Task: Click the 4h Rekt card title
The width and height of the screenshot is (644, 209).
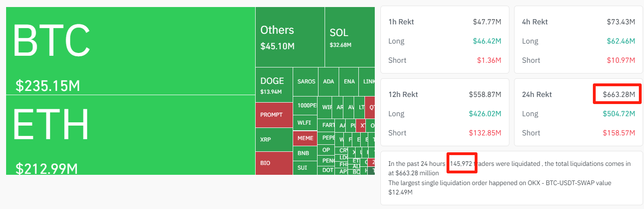Action: (535, 22)
